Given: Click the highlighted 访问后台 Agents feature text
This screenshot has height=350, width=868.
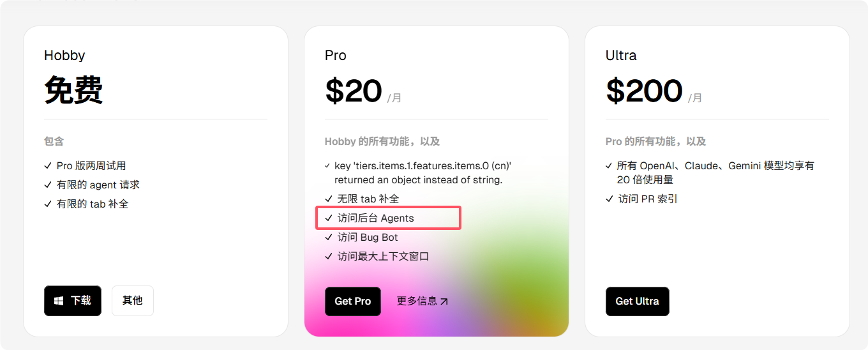Looking at the screenshot, I should click(x=376, y=218).
